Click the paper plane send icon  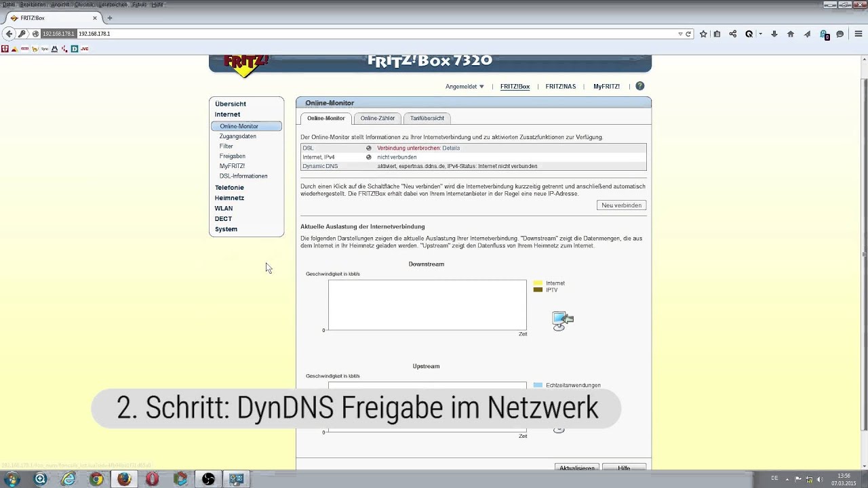click(807, 34)
